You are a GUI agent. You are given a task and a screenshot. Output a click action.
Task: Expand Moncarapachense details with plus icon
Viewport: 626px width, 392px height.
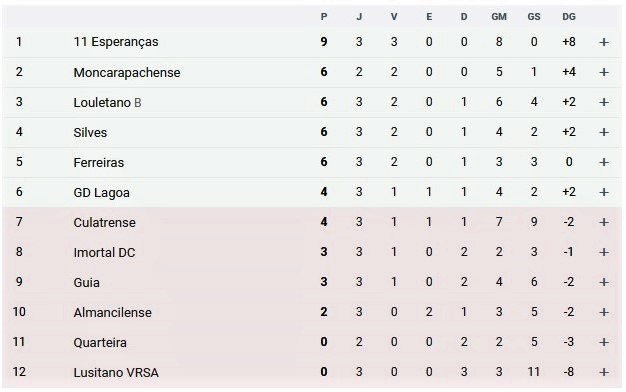click(x=604, y=72)
